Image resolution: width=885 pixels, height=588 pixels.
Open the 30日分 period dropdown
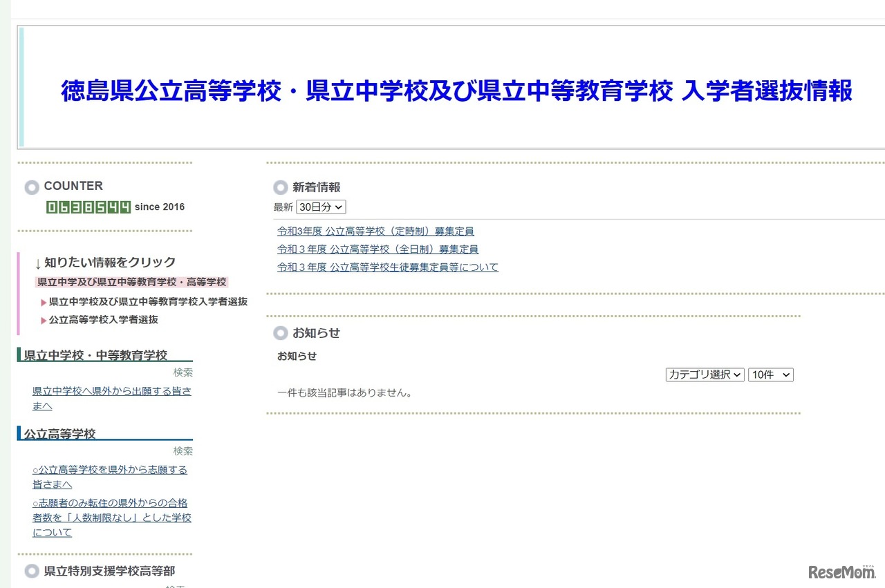click(x=320, y=207)
